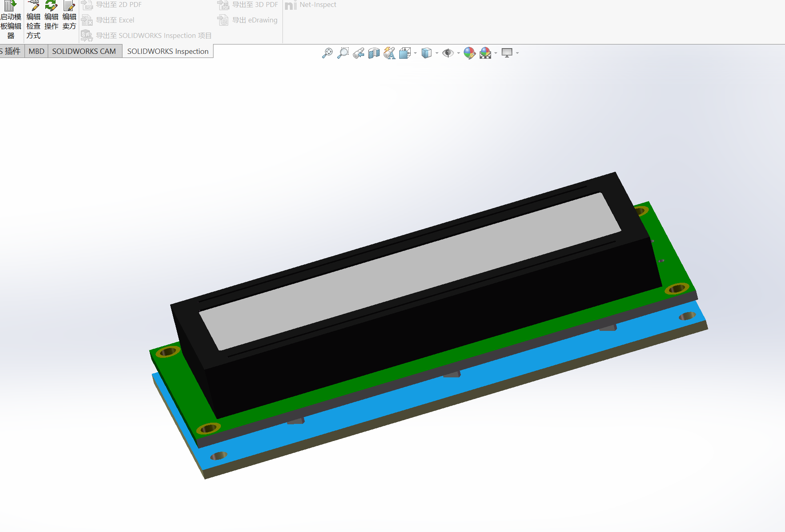785x532 pixels.
Task: Click the Net-Inspect button
Action: point(311,5)
